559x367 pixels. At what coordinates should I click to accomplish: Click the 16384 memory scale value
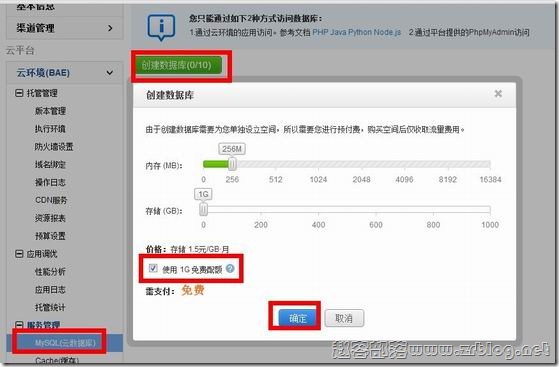tap(490, 179)
